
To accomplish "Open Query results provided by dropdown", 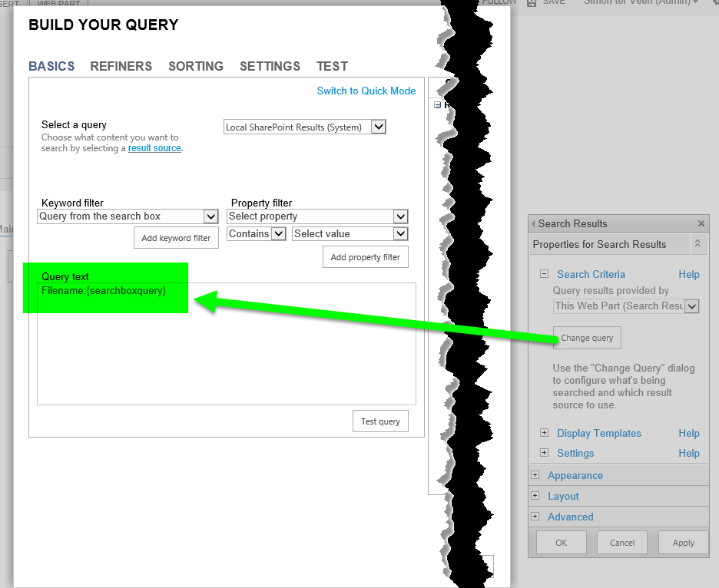I will pyautogui.click(x=626, y=306).
